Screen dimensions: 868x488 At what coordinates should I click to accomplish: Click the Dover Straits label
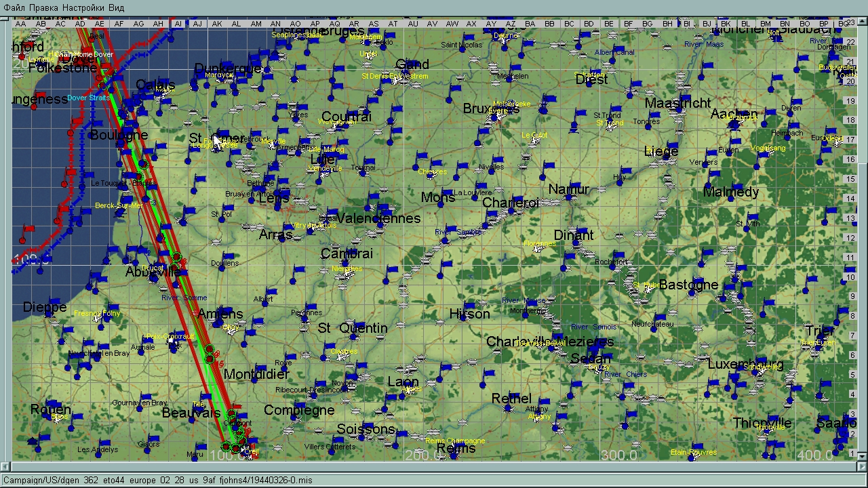88,98
